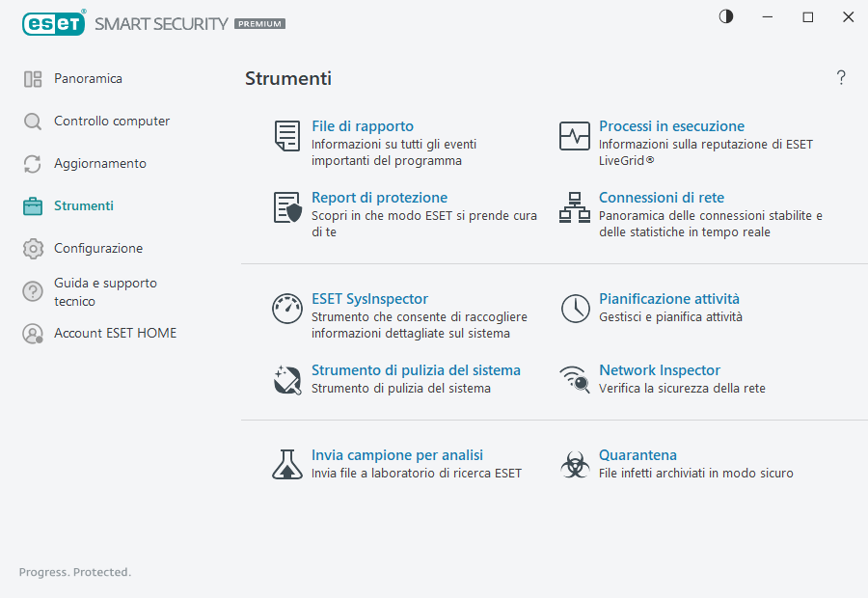Click the Connessioni di rete network icon
This screenshot has width=868, height=598.
click(x=575, y=207)
